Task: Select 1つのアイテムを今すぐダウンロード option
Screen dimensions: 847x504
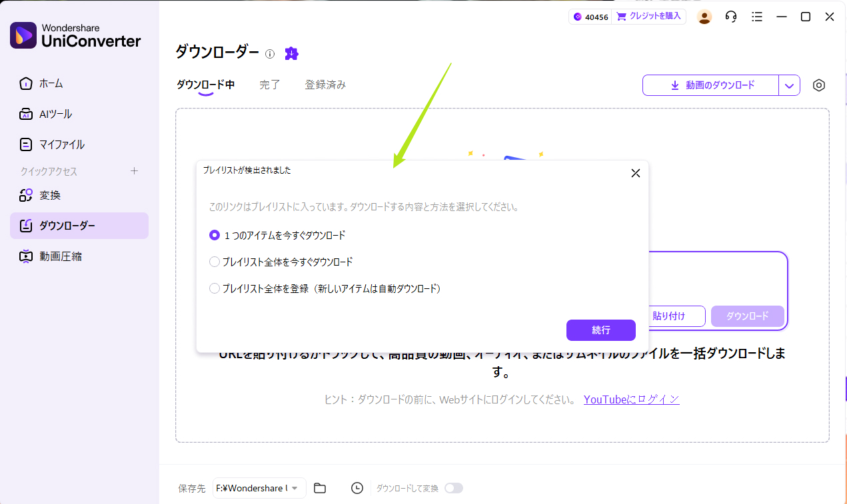Action: 215,235
